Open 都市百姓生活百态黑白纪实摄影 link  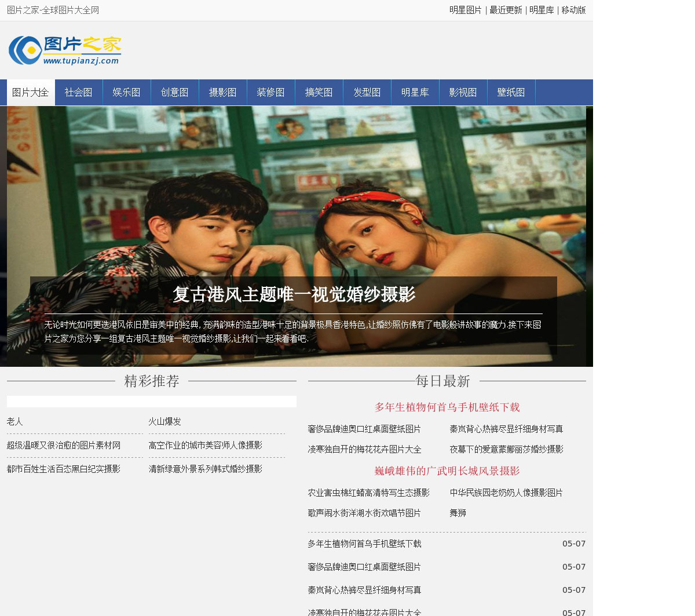tap(64, 469)
